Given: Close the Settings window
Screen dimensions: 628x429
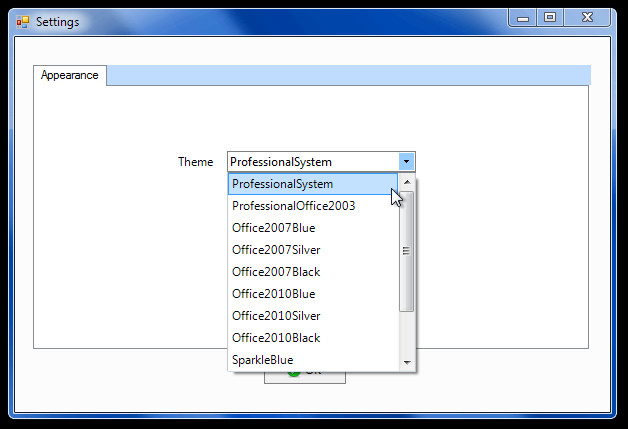Looking at the screenshot, I should (x=587, y=18).
